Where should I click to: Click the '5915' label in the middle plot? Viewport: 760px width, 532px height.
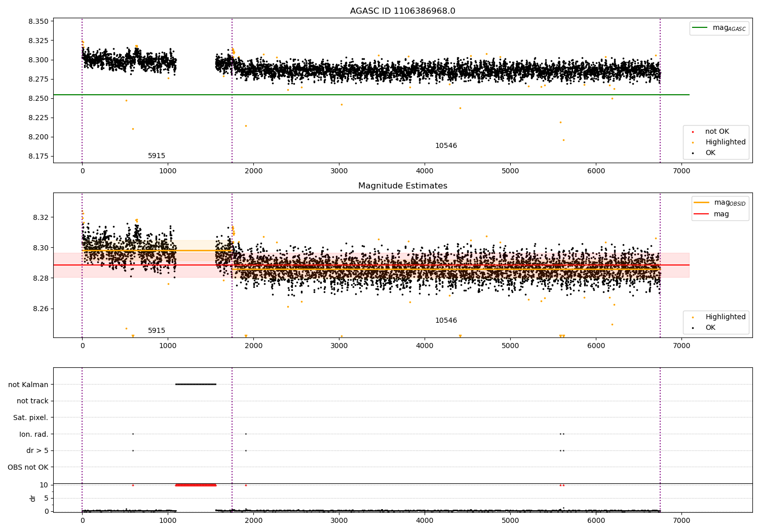coord(157,331)
